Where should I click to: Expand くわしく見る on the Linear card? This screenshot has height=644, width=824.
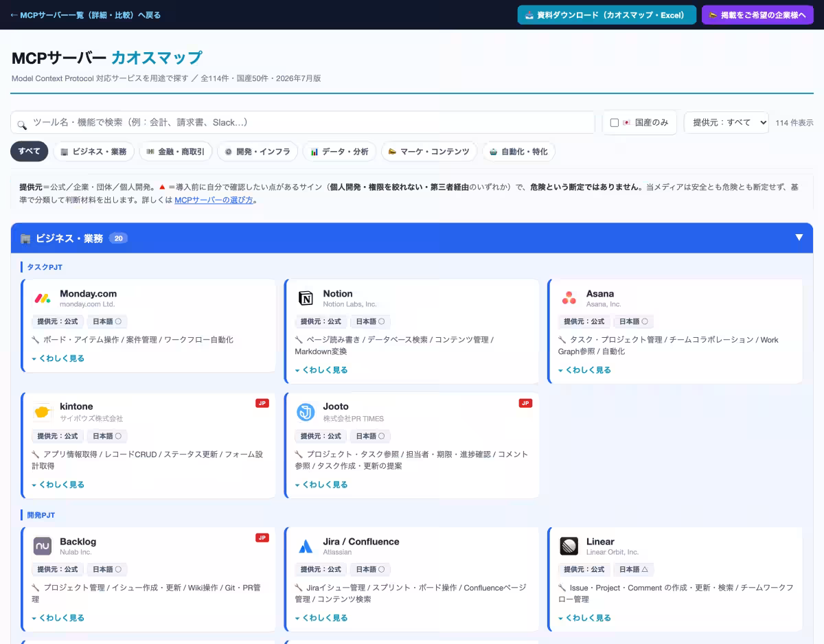pyautogui.click(x=584, y=618)
